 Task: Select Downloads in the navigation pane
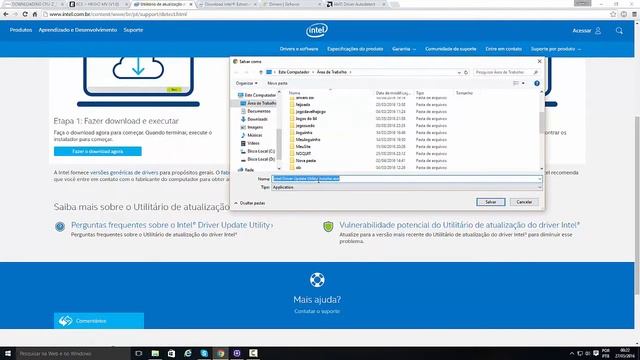[x=257, y=119]
